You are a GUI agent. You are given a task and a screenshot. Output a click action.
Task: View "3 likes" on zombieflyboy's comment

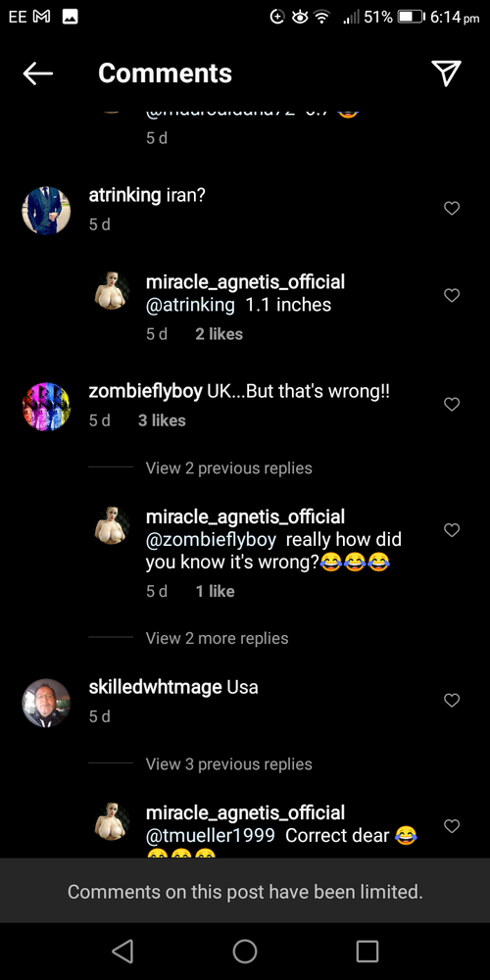tap(162, 421)
